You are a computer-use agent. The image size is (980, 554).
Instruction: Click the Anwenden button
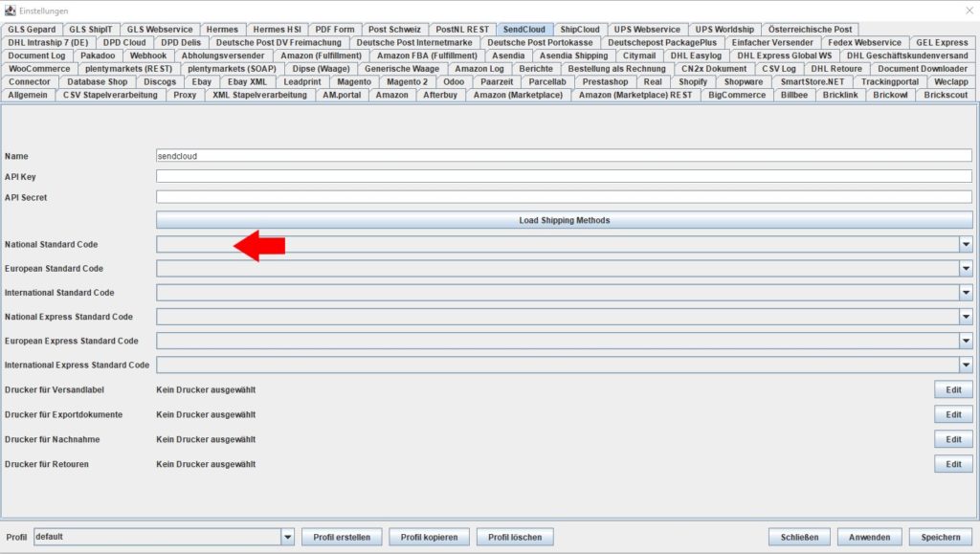click(x=869, y=537)
